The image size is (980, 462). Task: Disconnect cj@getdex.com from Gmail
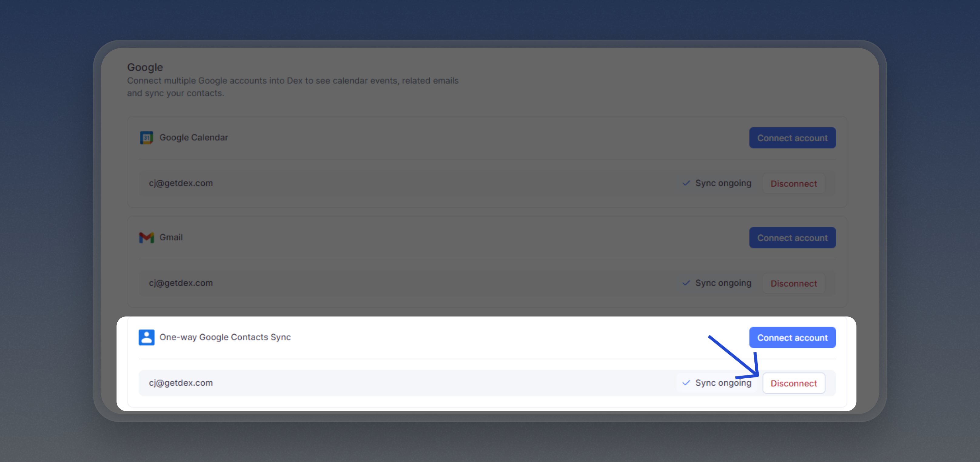pos(794,284)
